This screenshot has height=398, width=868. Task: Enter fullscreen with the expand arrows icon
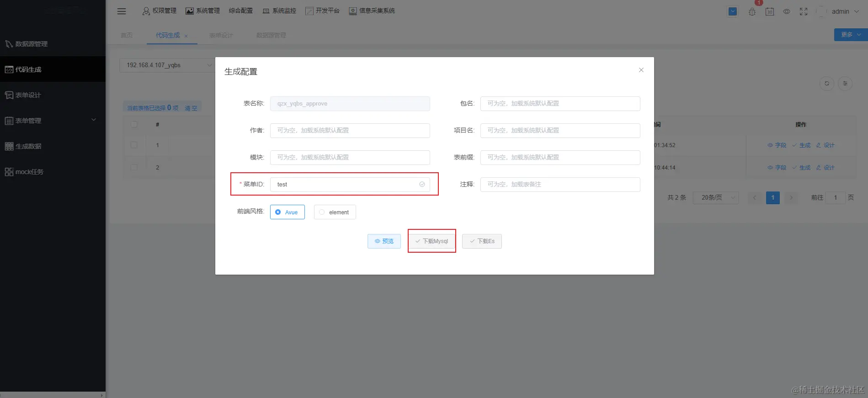804,12
